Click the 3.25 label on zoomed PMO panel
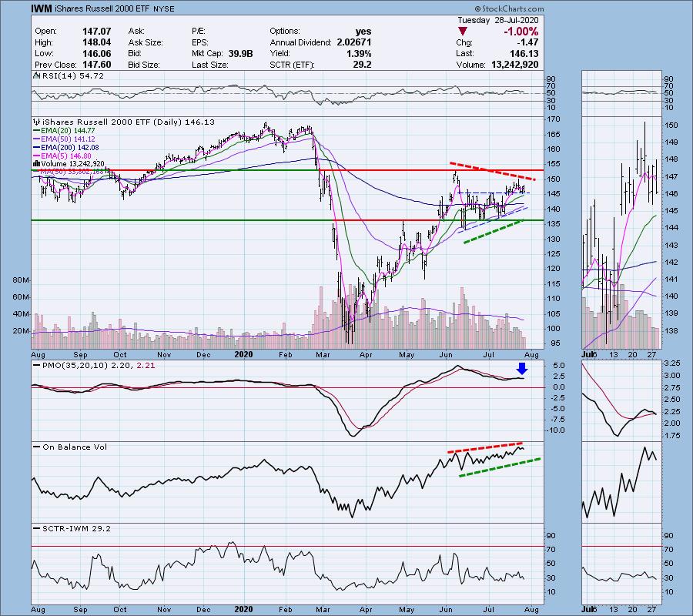693x616 pixels. pyautogui.click(x=671, y=363)
